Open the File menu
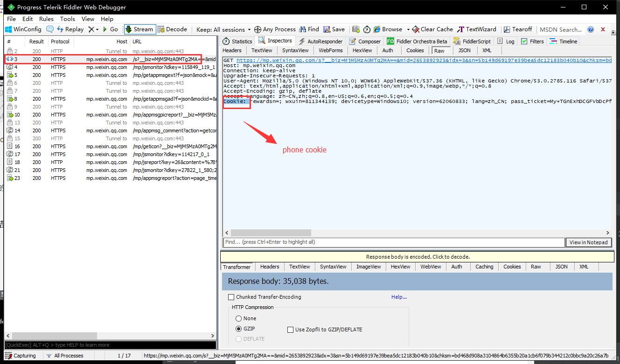Screen dimensions: 620x364 12,19
